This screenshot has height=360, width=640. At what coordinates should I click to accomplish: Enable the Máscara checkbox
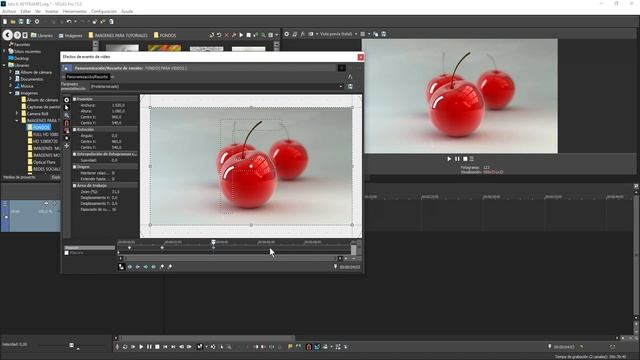pos(67,253)
